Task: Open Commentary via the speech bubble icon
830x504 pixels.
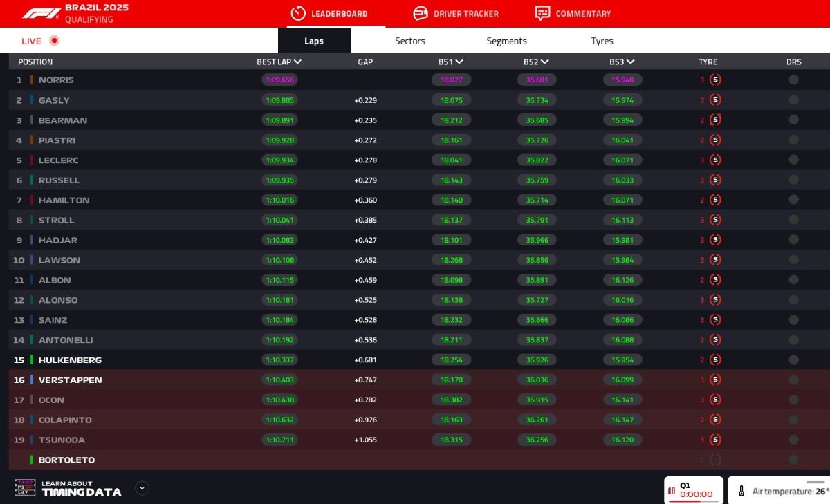Action: (541, 13)
